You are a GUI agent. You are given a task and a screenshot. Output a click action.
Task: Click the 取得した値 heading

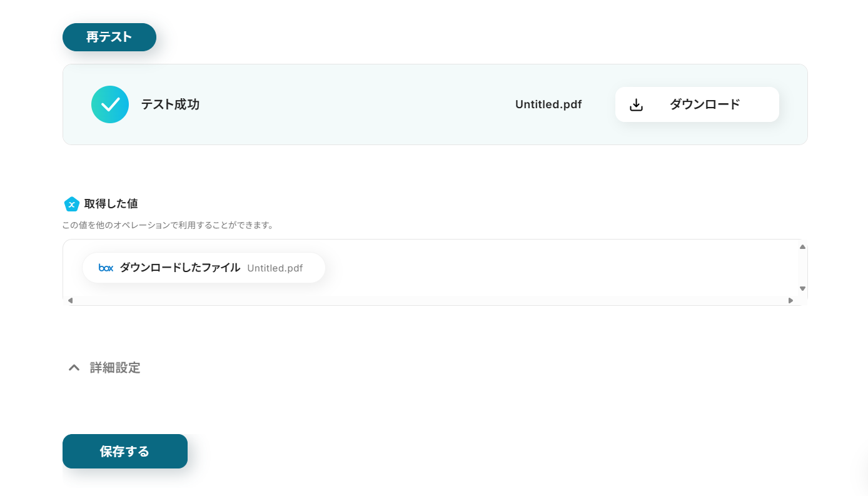click(111, 204)
